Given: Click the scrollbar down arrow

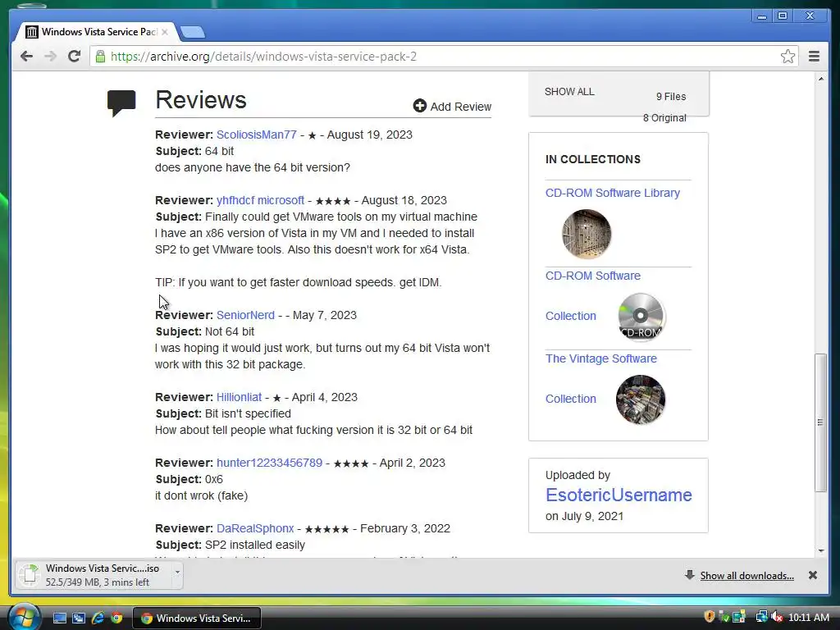Looking at the screenshot, I should click(820, 550).
